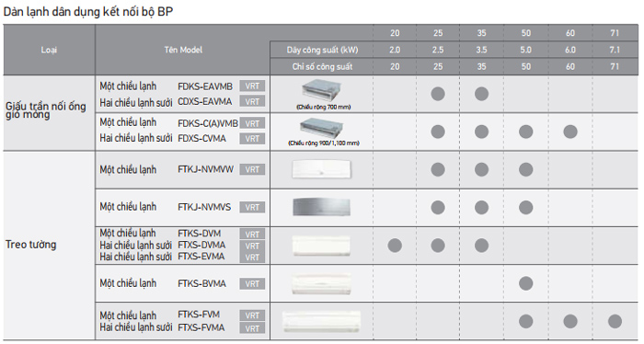644x344 pixels.
Task: Click the VRT badge for FTKS-BVMA
Action: click(x=252, y=283)
